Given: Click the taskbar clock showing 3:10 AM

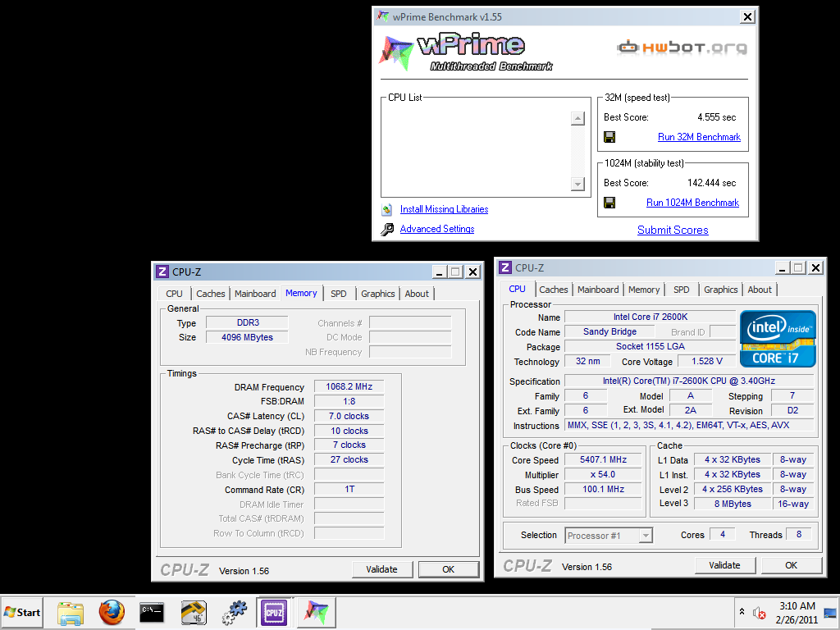Looking at the screenshot, I should coord(797,606).
